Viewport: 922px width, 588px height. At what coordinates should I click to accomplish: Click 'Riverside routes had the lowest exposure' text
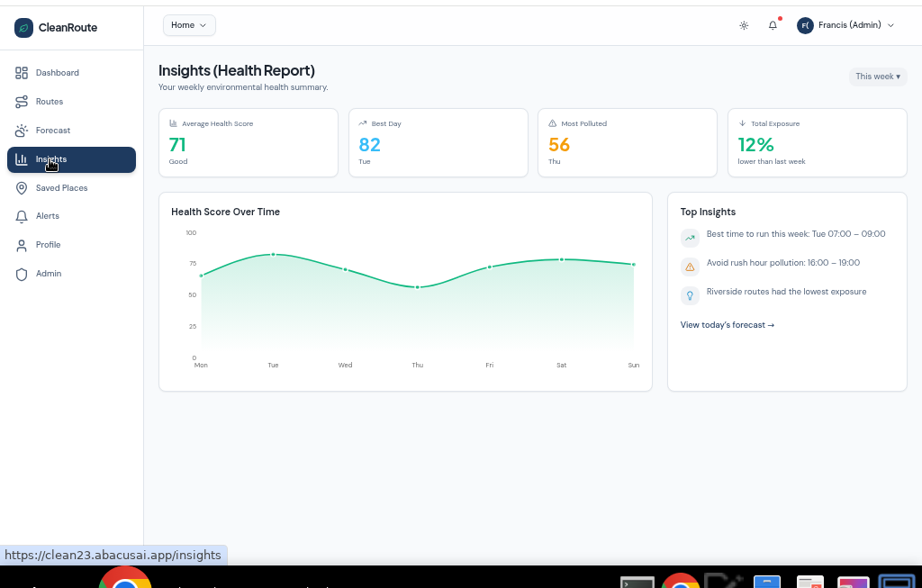pyautogui.click(x=786, y=292)
